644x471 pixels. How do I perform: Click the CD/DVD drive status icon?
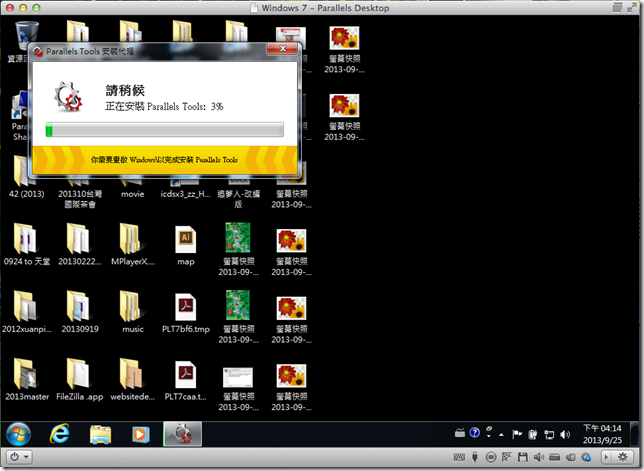tap(491, 457)
